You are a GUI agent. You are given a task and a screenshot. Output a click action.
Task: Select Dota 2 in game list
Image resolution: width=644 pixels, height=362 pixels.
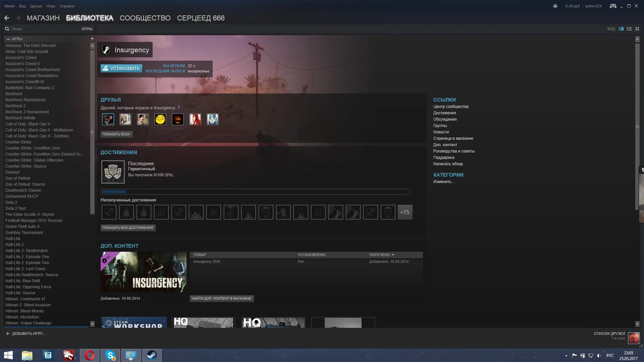click(x=11, y=202)
